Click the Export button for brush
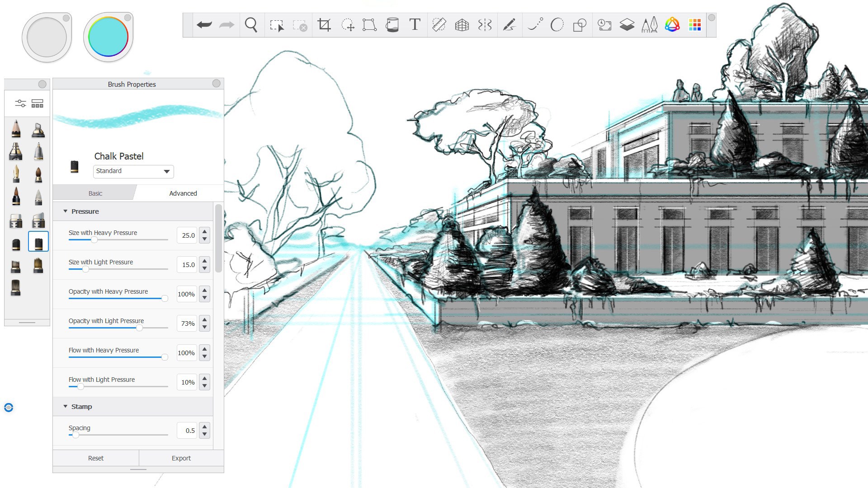Screen dimensions: 868x488 pyautogui.click(x=181, y=458)
